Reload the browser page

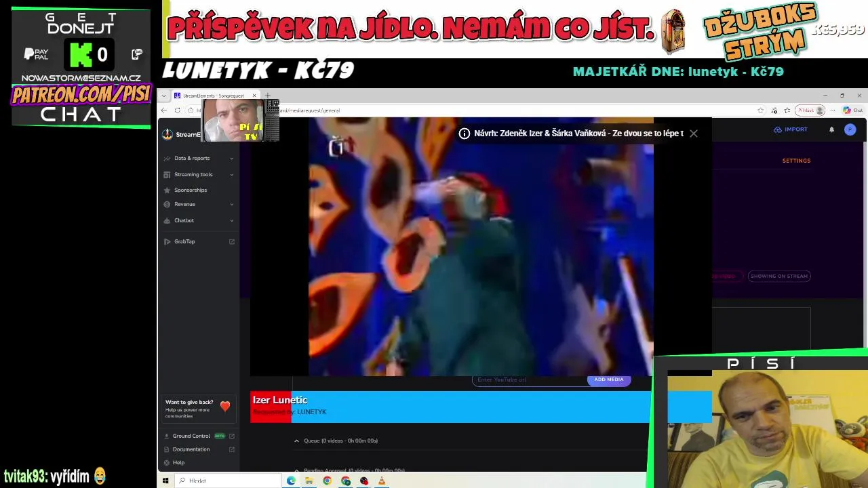click(x=178, y=110)
